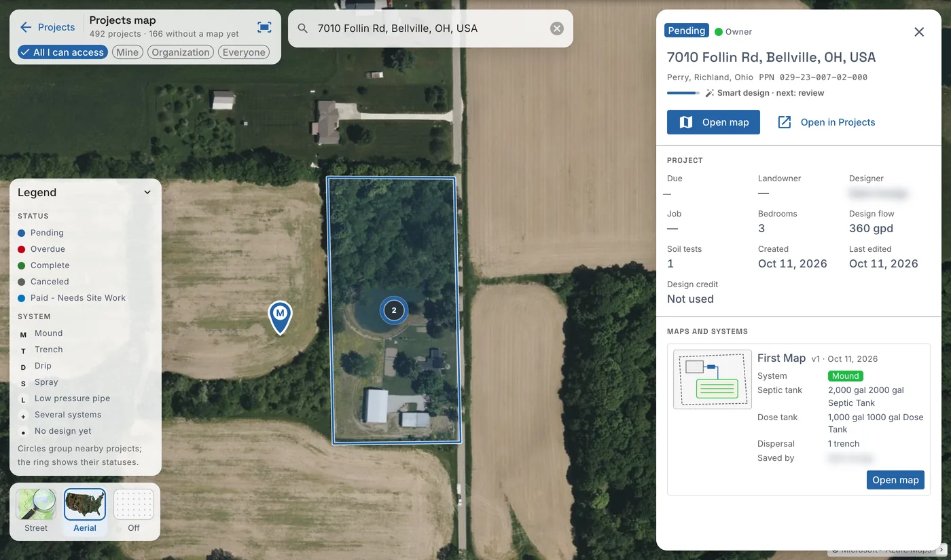Select the Organization filter chip
Image resolution: width=951 pixels, height=560 pixels.
tap(181, 52)
